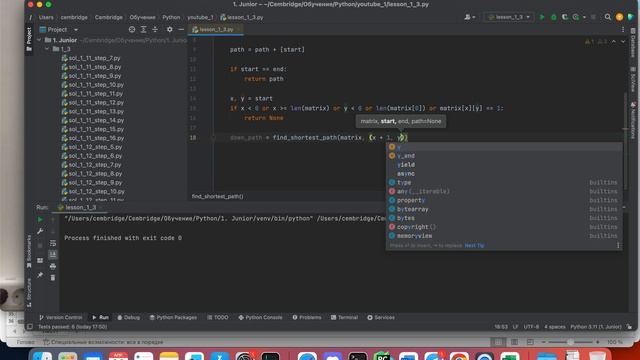Move the zoom slider knob in the background window
640x360 pixels.
(570, 342)
